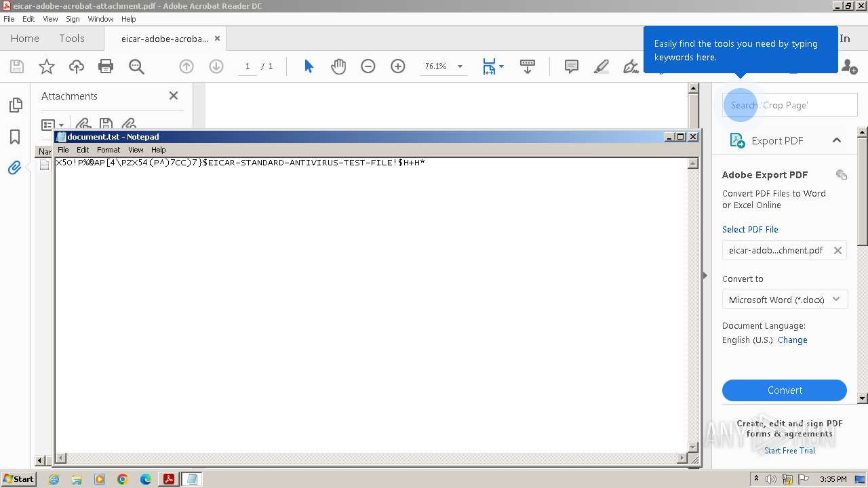Screen dimensions: 868x488
Task: Collapse the Export PDF section
Action: click(837, 140)
